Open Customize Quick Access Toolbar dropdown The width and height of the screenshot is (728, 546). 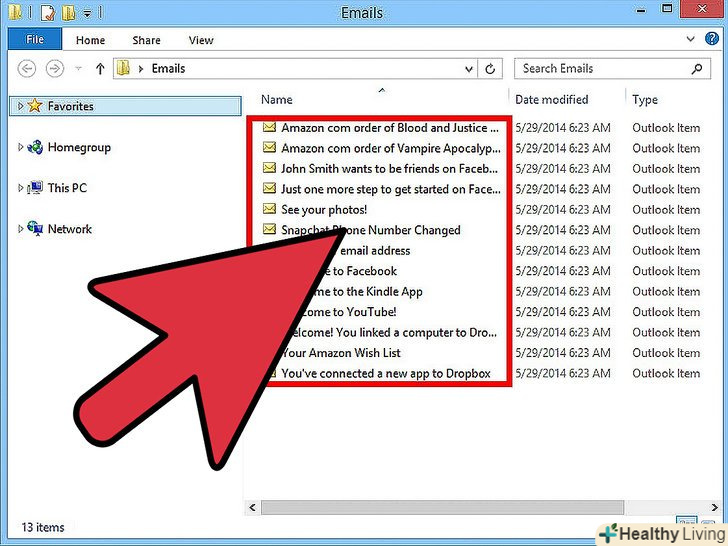coord(87,13)
